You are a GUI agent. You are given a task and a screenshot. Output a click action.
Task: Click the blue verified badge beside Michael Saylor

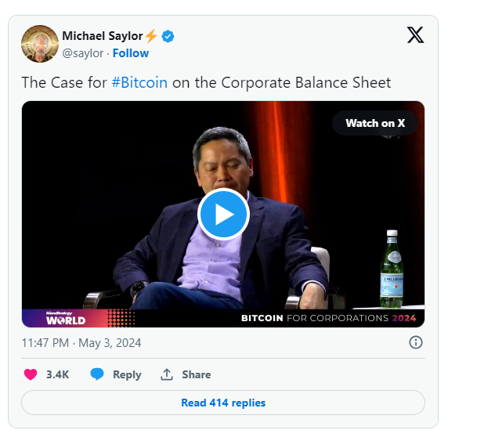(168, 37)
